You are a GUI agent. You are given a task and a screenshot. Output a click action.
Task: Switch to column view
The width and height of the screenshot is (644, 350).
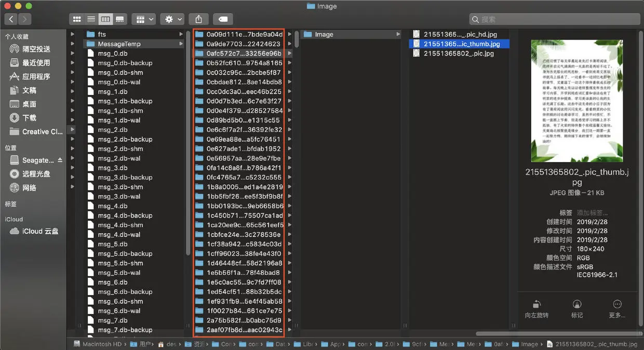(x=105, y=19)
